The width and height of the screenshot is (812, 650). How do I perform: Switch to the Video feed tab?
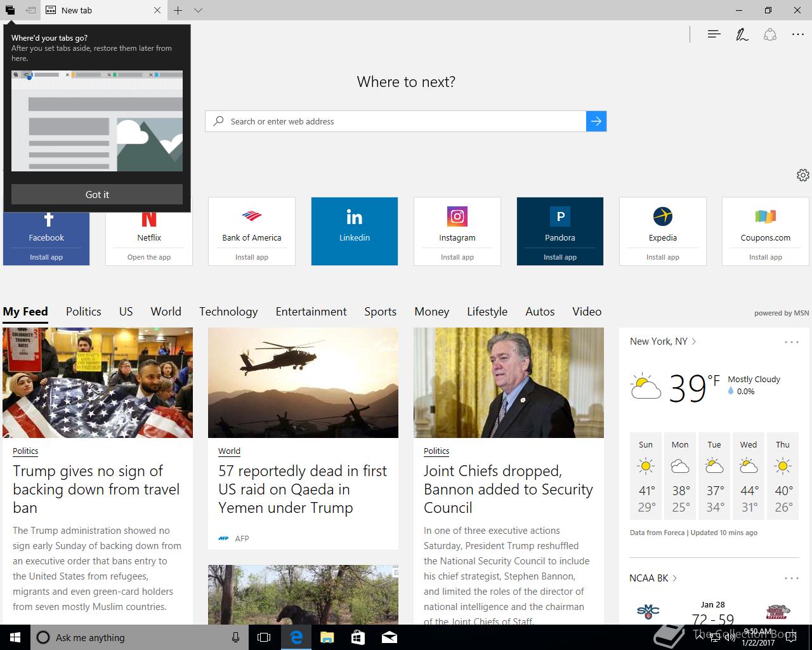(587, 312)
